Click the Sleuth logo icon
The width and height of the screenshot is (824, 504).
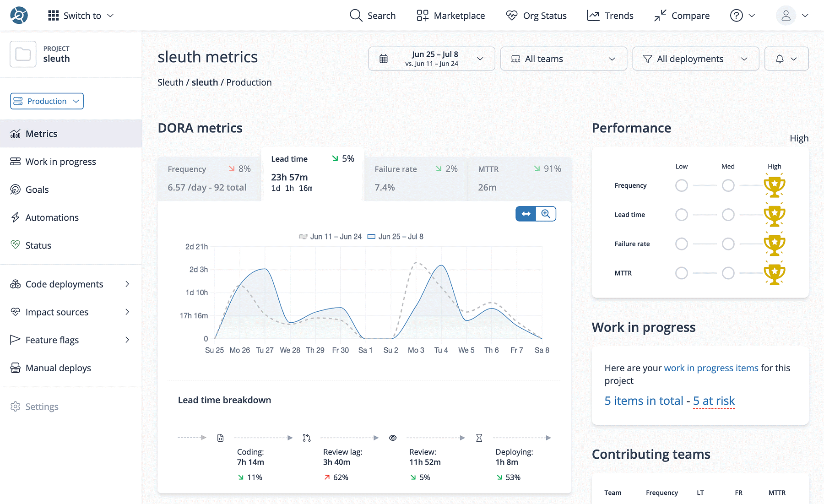coord(19,16)
